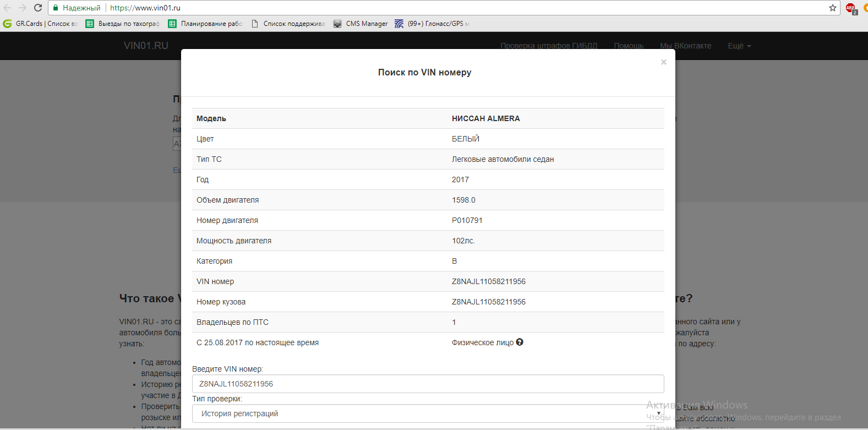Click the Введите VIN номер input field
Viewport: 868px width, 430px height.
(x=428, y=384)
